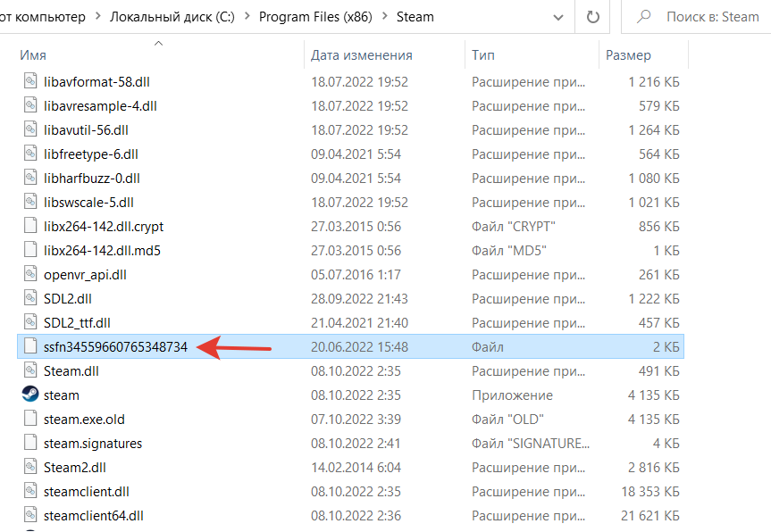Select the file name libavformat-58.dll
771x532 pixels.
pyautogui.click(x=96, y=81)
